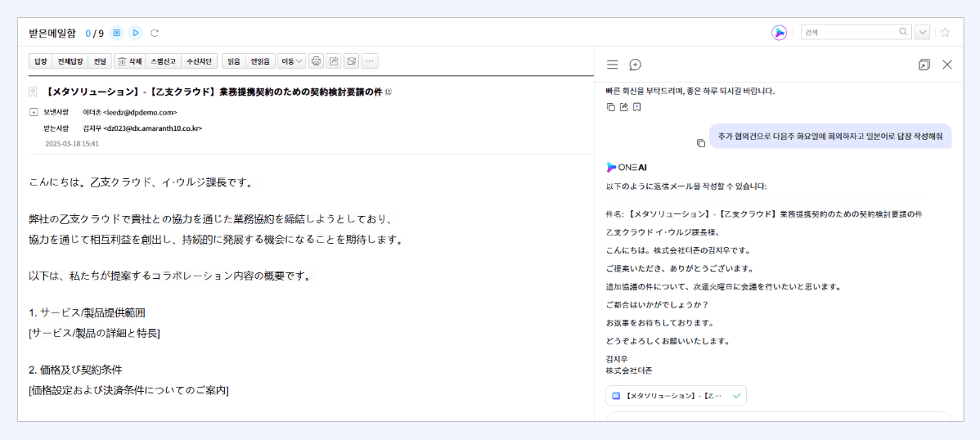Screen dimensions: 980x440
Task: Open the AI panel hamburger menu
Action: [613, 65]
